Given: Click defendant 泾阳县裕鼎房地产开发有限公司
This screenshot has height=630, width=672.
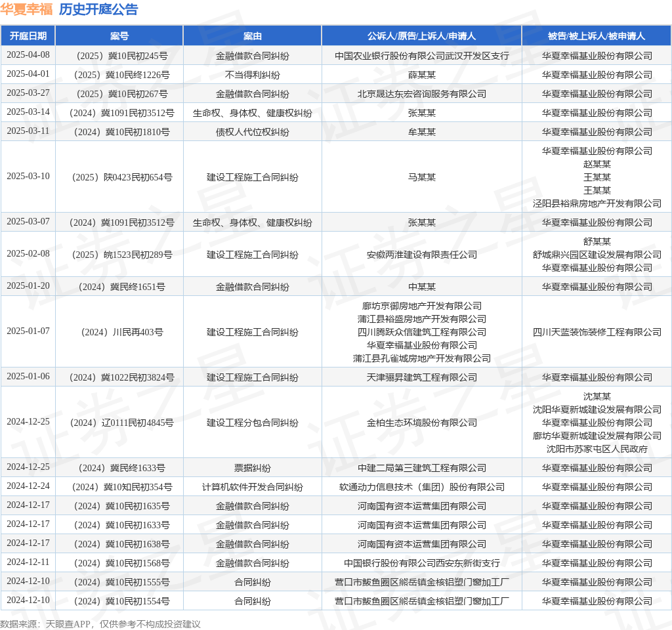Looking at the screenshot, I should coord(597,203).
